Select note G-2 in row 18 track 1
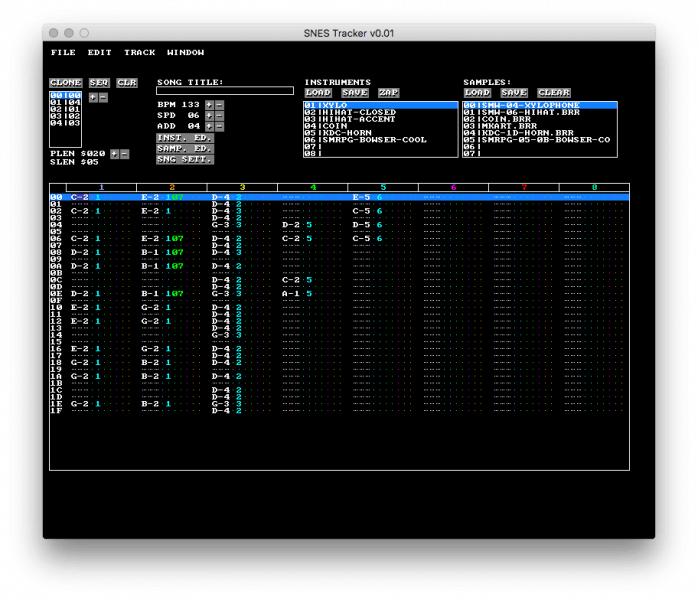Viewport: 698px width, 600px height. [80, 363]
